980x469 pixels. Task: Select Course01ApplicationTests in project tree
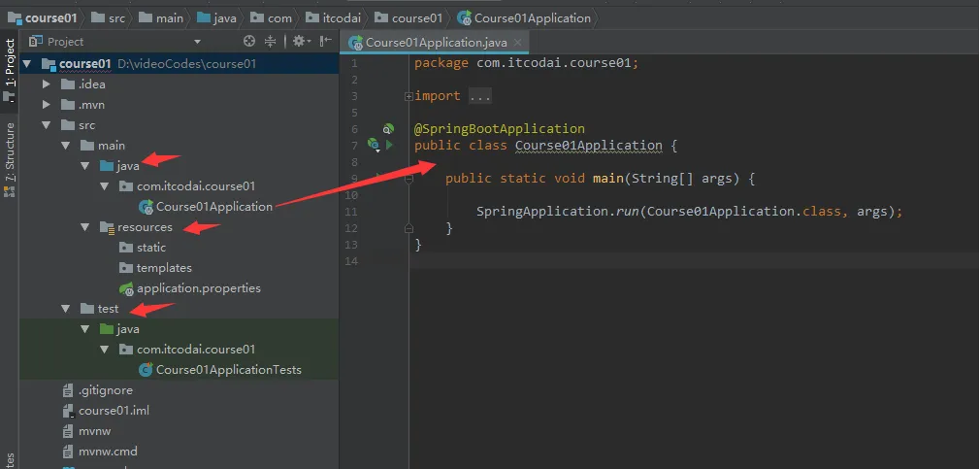[x=228, y=370]
